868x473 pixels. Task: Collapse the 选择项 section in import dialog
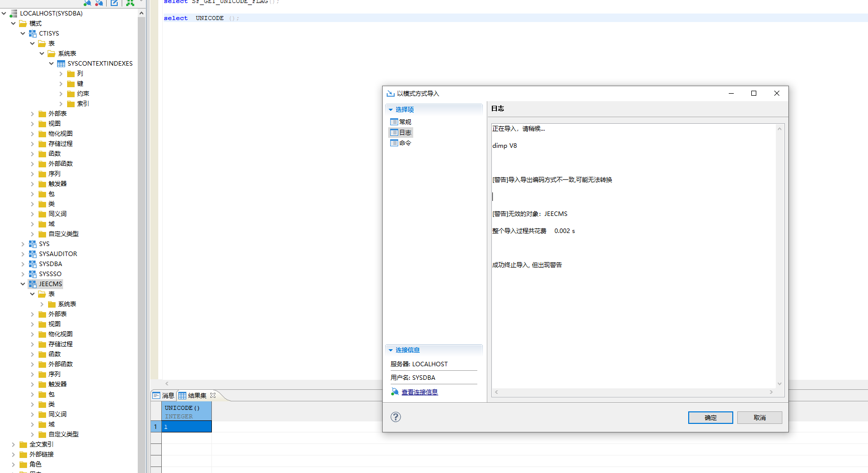(391, 110)
